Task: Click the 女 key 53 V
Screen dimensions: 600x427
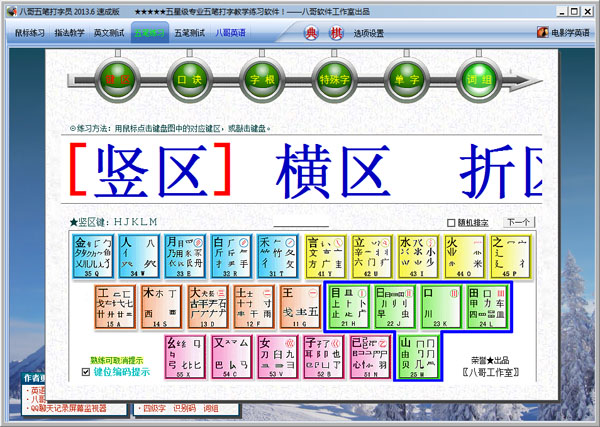Action: coord(278,357)
